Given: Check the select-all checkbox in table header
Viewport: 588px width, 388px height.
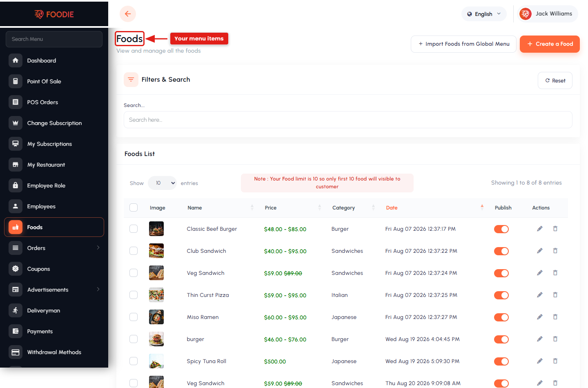Looking at the screenshot, I should tap(134, 207).
